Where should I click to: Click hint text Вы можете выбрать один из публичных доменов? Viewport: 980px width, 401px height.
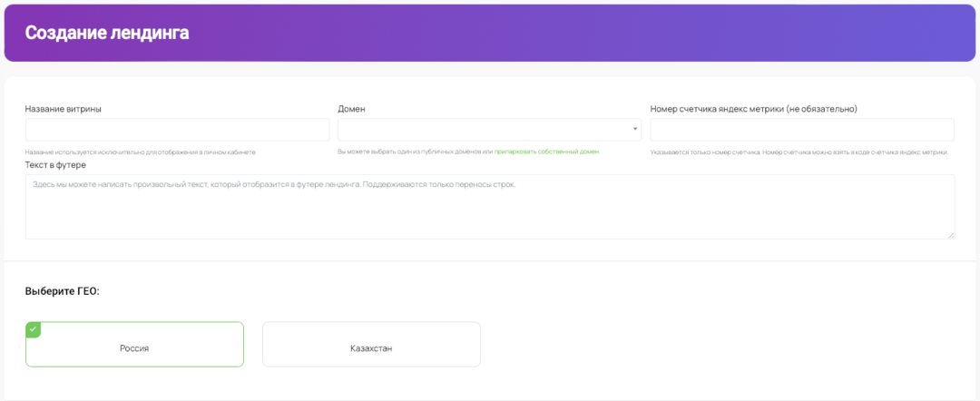tap(415, 152)
